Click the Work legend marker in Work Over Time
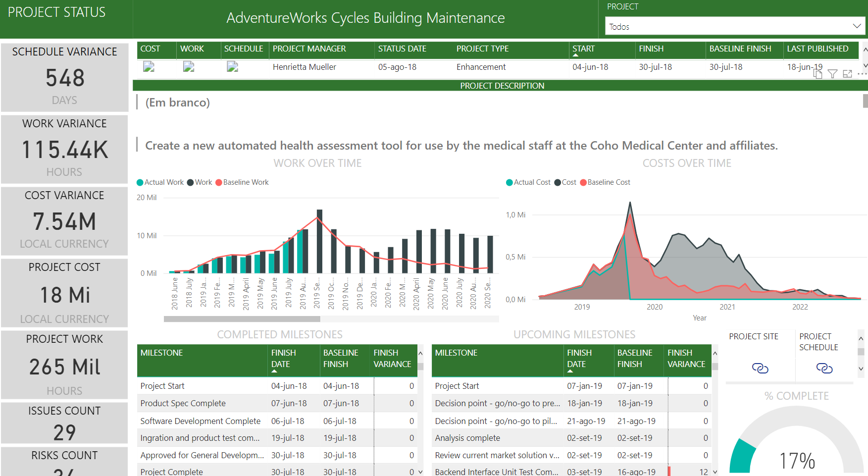The height and width of the screenshot is (476, 868). click(190, 182)
